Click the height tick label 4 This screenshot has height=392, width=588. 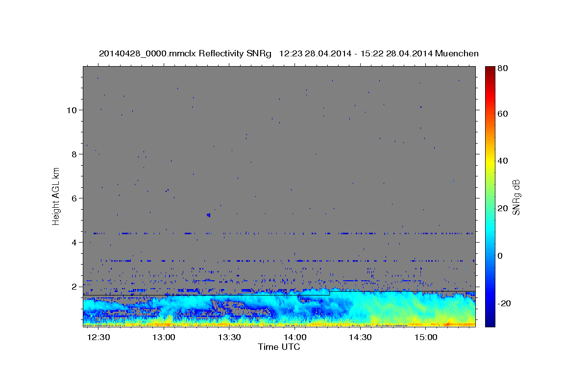73,242
